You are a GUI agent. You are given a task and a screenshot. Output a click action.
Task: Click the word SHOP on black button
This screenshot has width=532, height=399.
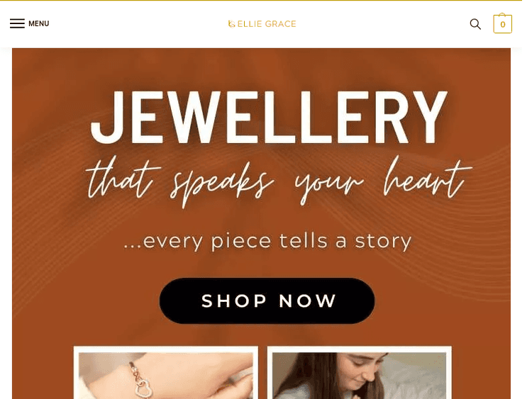[x=234, y=301]
